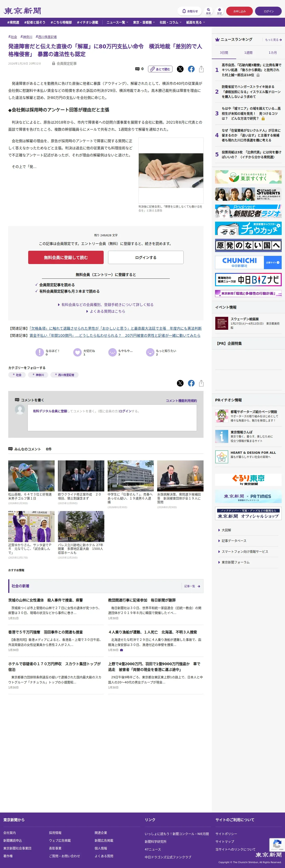Image resolution: width=285 pixels, height=868 pixels.
Task: Expand the ニュース一覧 dropdown menu
Action: pos(117,22)
